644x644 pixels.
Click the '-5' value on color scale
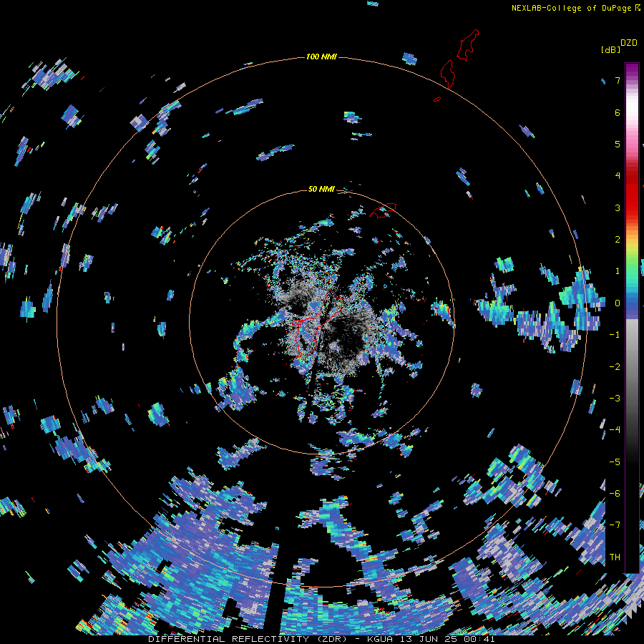615,462
